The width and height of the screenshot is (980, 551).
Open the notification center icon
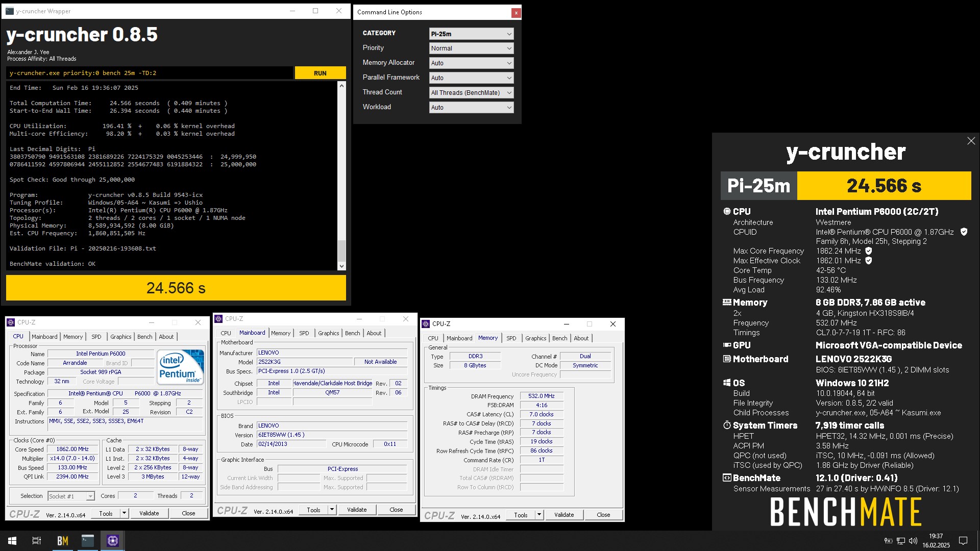(x=963, y=541)
